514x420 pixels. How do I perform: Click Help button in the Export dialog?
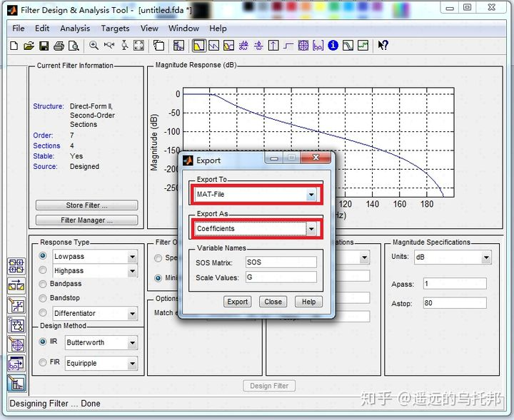(x=309, y=302)
